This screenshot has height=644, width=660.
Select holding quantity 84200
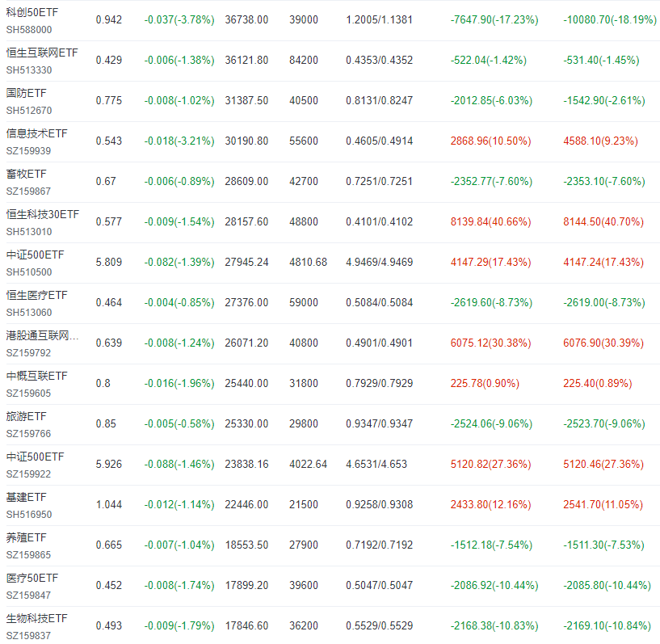[304, 60]
